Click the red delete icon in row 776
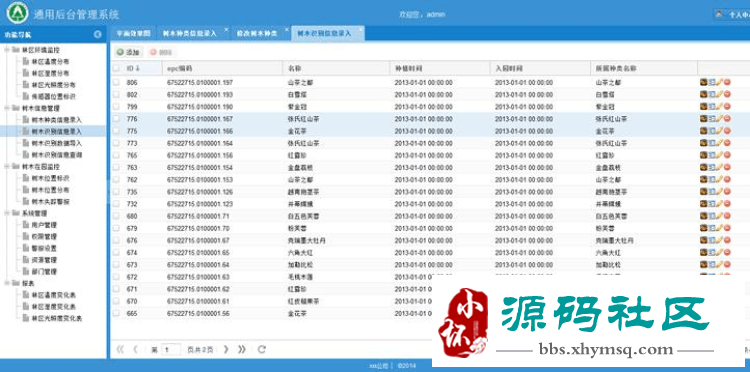The height and width of the screenshot is (372, 750). [x=727, y=119]
